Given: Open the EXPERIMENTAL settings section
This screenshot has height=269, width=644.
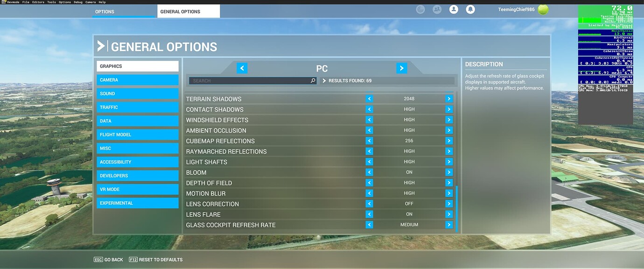Looking at the screenshot, I should point(137,203).
